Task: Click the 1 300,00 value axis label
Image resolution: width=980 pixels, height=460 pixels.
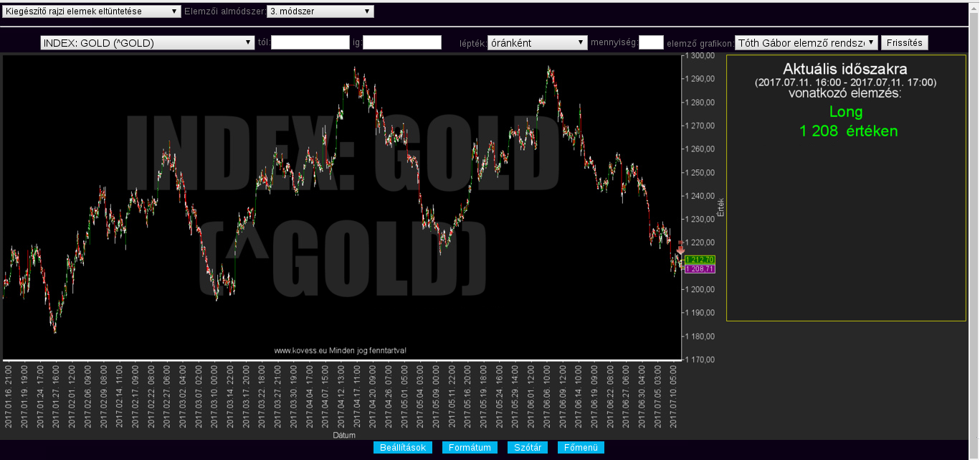Action: tap(700, 55)
